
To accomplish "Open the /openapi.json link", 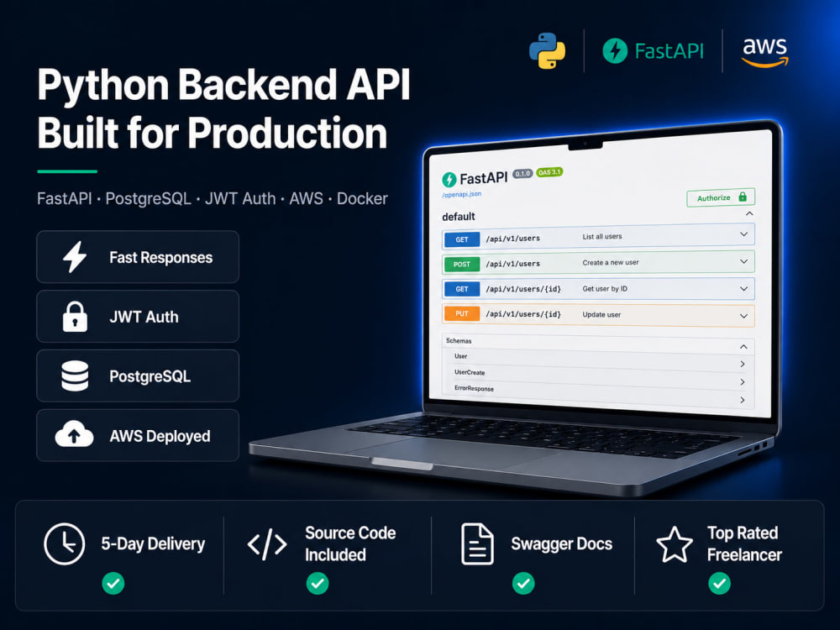I will [462, 195].
